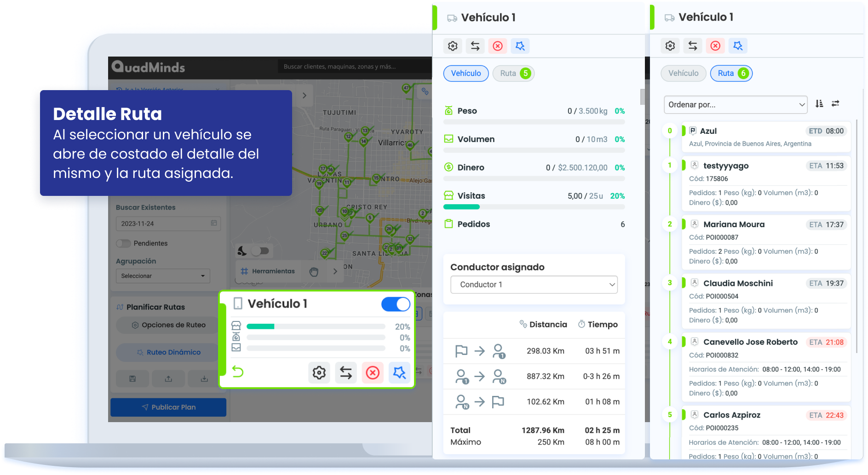Click the search field in top bar
868x475 pixels.
coord(354,67)
